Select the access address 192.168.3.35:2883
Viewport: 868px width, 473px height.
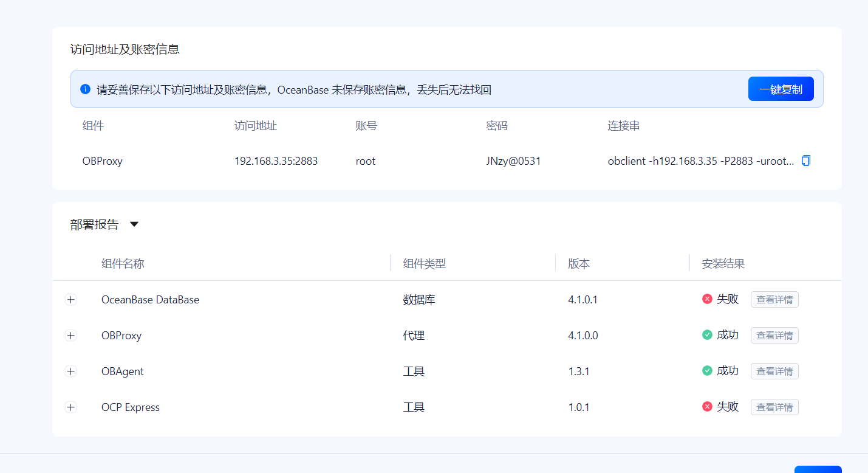pyautogui.click(x=276, y=161)
